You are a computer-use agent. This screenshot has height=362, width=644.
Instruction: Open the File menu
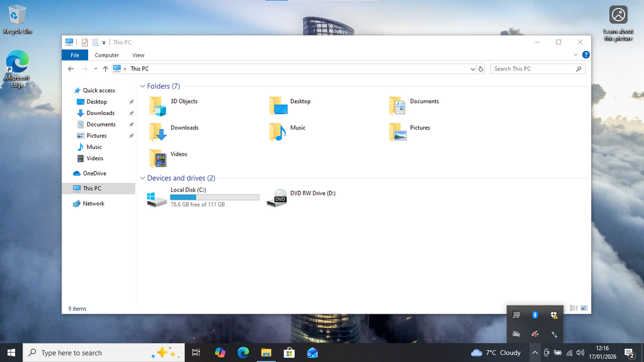75,55
